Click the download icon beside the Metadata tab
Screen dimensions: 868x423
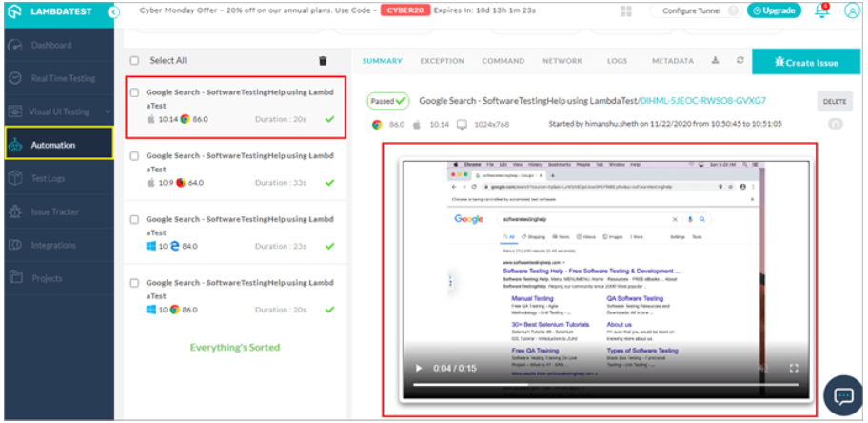click(x=716, y=61)
